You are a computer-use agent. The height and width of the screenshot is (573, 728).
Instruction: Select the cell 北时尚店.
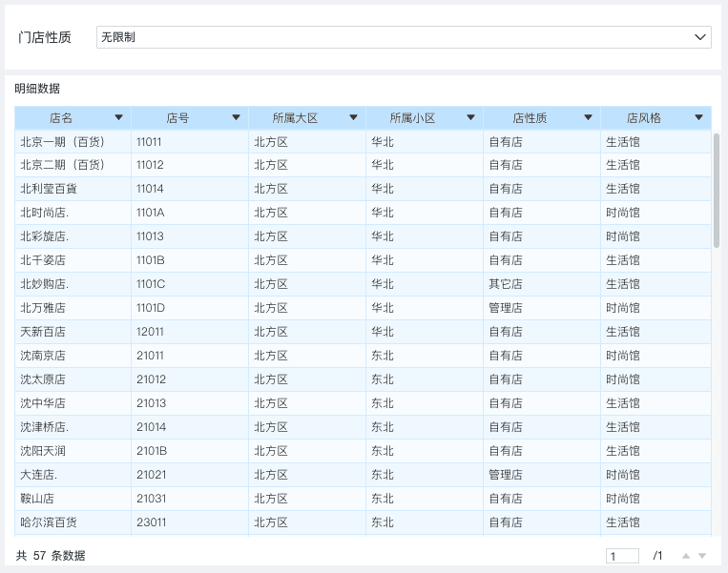pyautogui.click(x=73, y=213)
